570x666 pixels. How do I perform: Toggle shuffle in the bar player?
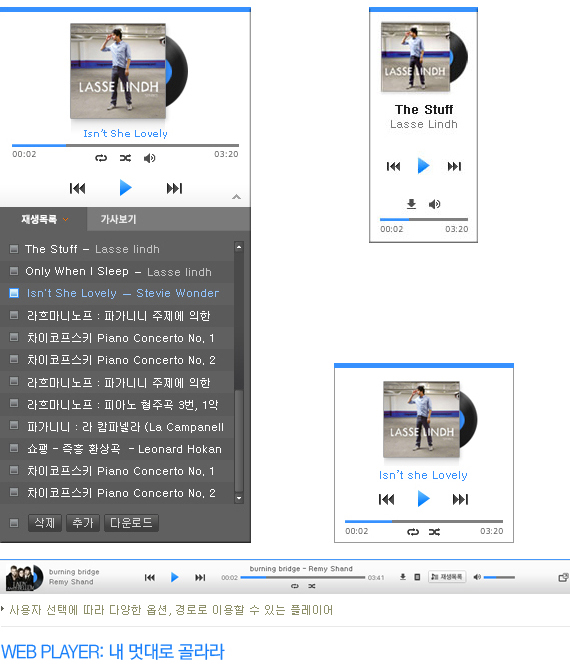click(312, 586)
